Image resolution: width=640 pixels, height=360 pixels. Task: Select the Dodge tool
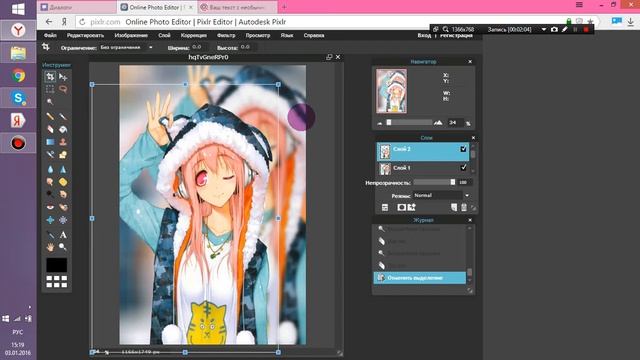[x=50, y=194]
